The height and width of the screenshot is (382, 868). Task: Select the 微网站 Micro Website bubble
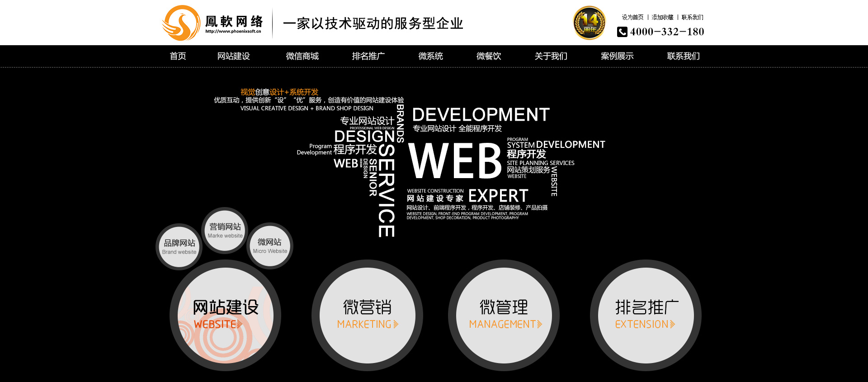[270, 246]
